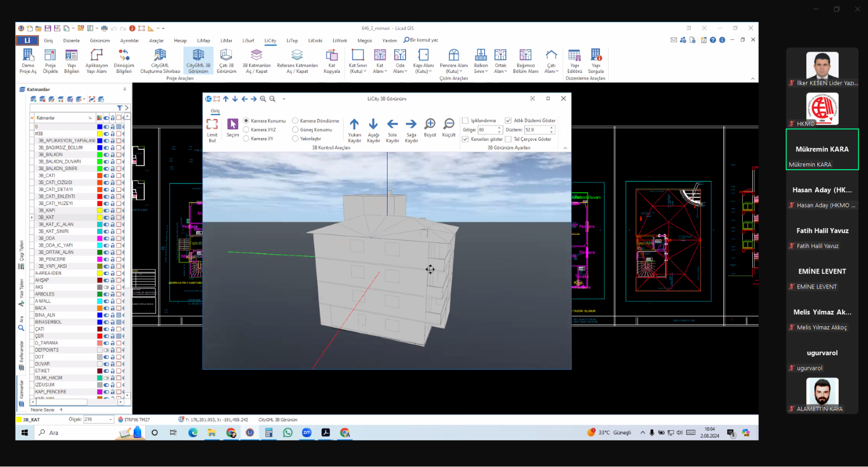The image size is (868, 467).
Task: Open the Demo Proje Aç tool
Action: (x=28, y=61)
